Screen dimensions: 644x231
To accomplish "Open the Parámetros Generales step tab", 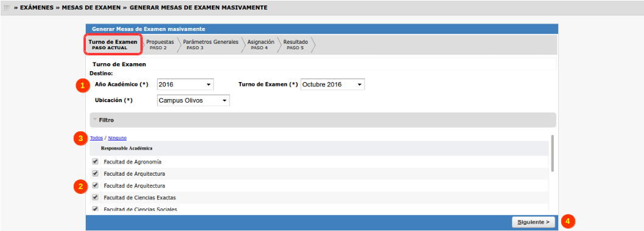I will (210, 45).
